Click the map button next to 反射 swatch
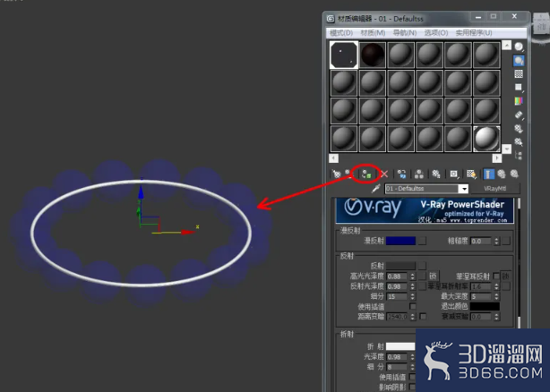The height and width of the screenshot is (392, 550). coord(422,266)
